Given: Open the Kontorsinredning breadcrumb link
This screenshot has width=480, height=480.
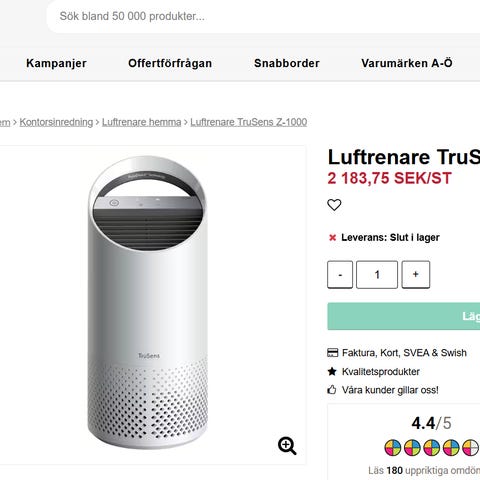Looking at the screenshot, I should point(56,122).
